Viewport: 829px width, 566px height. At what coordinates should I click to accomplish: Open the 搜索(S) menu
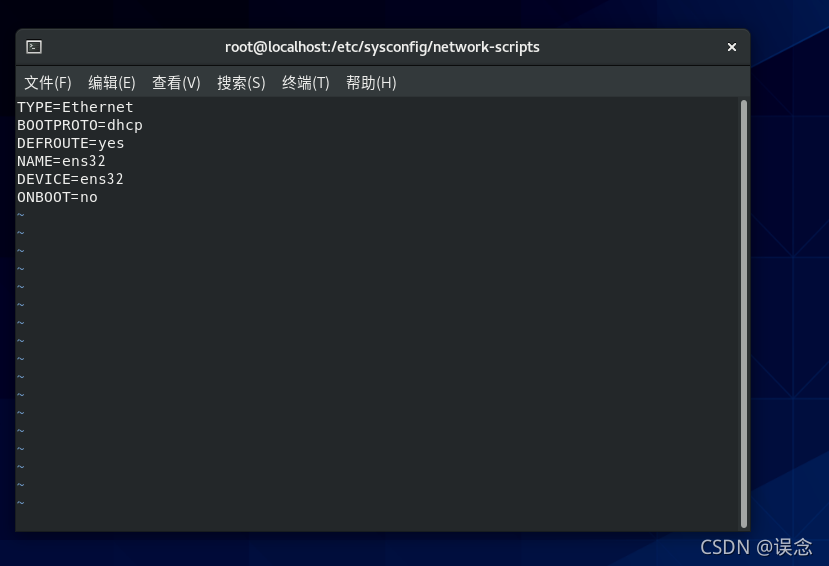pyautogui.click(x=241, y=82)
